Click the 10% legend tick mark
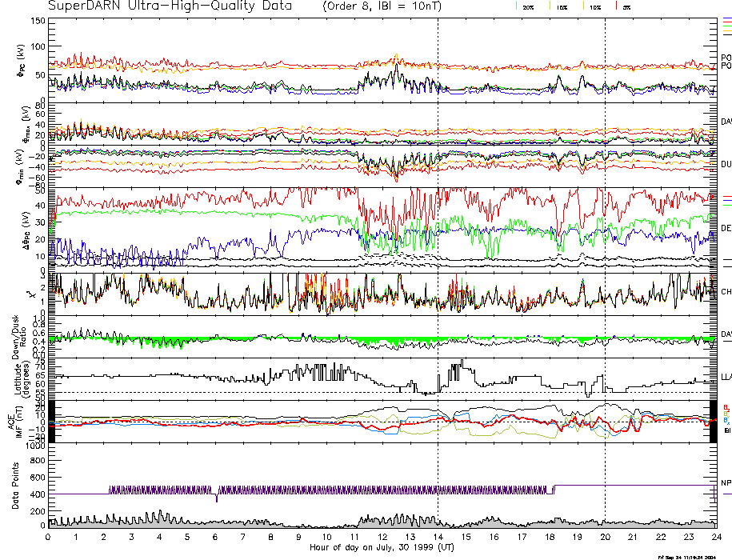The image size is (732, 560). point(585,6)
